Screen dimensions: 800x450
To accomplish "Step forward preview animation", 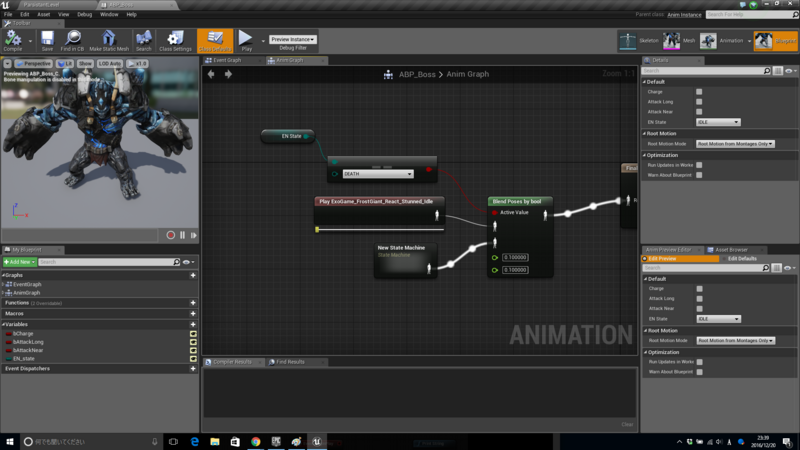I will [193, 235].
